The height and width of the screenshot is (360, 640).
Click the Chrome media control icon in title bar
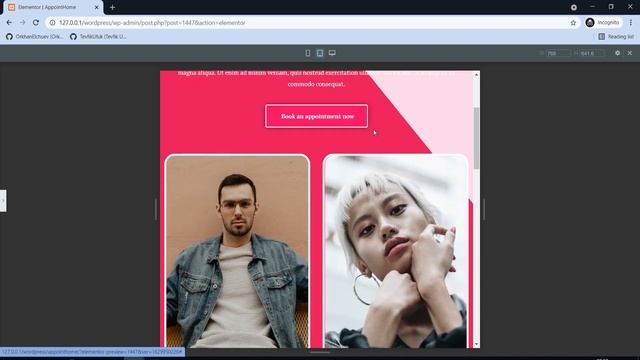(x=573, y=7)
